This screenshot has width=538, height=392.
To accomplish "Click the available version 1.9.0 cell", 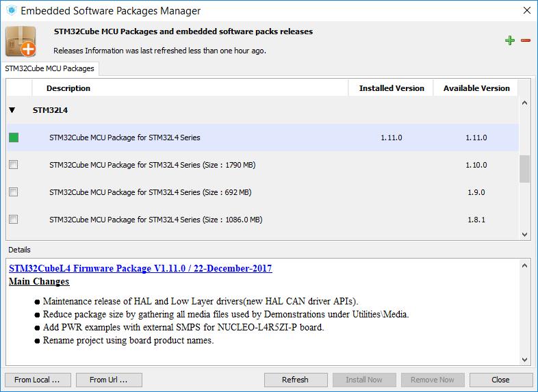I will coord(476,192).
